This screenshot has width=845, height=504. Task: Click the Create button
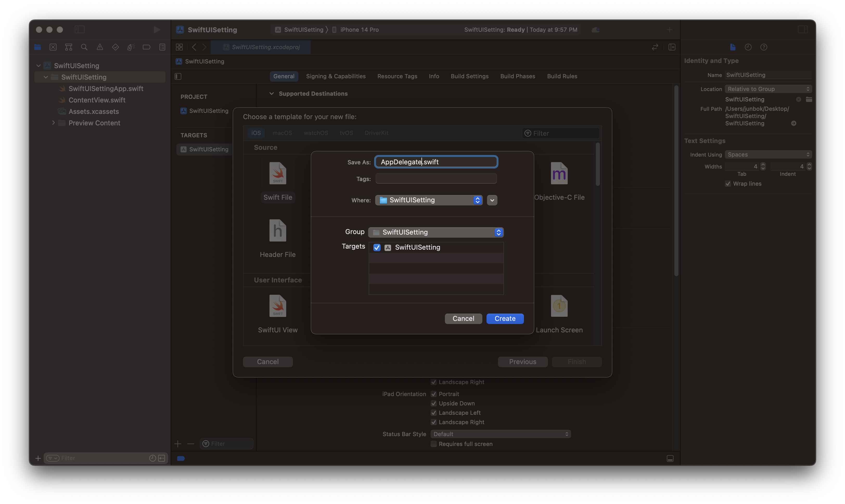coord(505,319)
